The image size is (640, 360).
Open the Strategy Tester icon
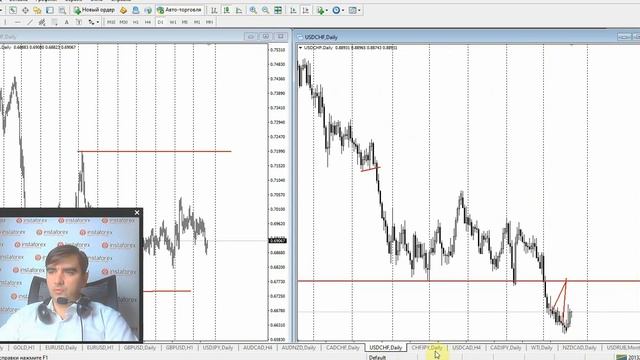(62, 10)
